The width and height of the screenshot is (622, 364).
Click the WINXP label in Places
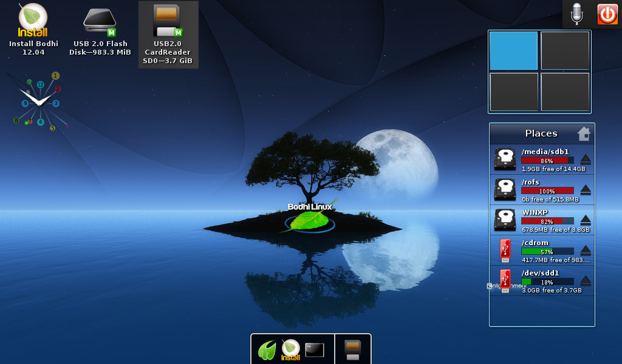point(535,212)
